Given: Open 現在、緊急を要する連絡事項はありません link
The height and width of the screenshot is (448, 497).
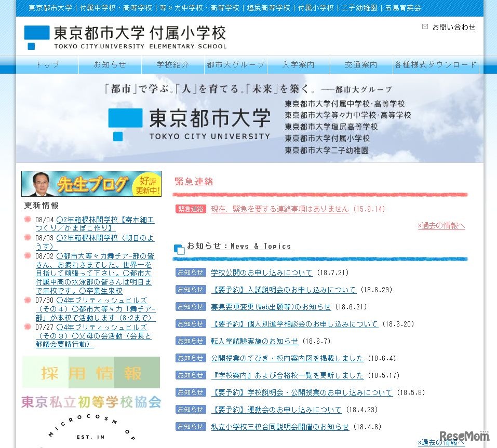Looking at the screenshot, I should 280,209.
